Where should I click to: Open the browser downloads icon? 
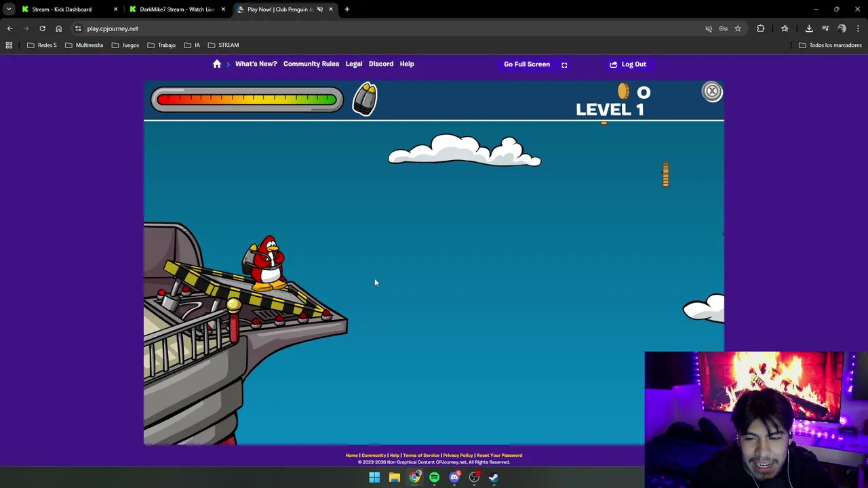(x=809, y=28)
